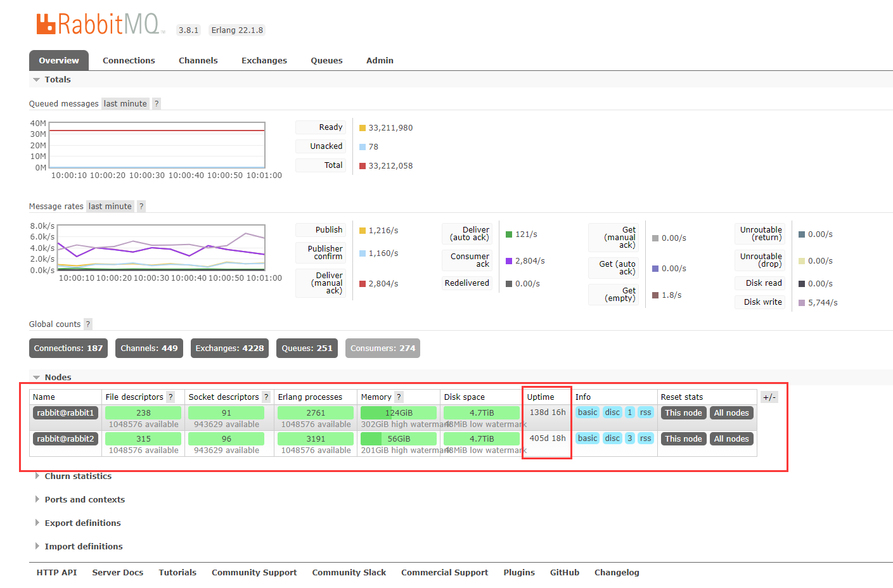Open the Admin tab

[380, 61]
